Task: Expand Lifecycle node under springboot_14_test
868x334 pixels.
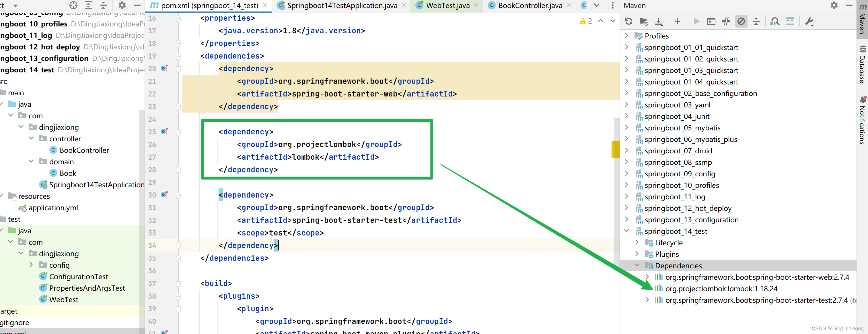Action: point(637,242)
